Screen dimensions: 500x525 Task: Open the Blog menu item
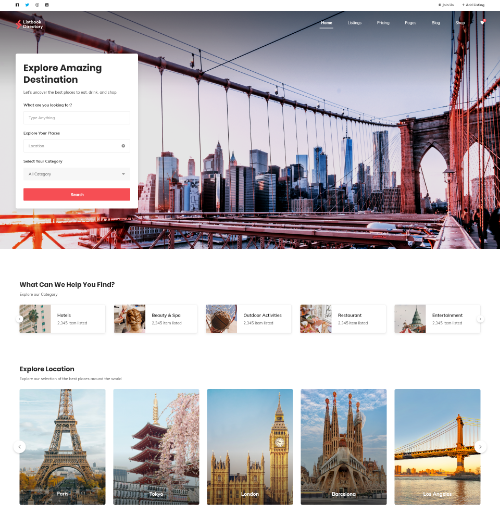point(436,23)
